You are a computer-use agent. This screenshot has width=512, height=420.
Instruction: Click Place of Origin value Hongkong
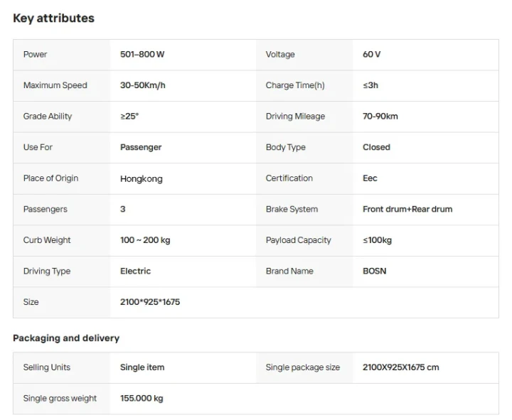pyautogui.click(x=142, y=178)
